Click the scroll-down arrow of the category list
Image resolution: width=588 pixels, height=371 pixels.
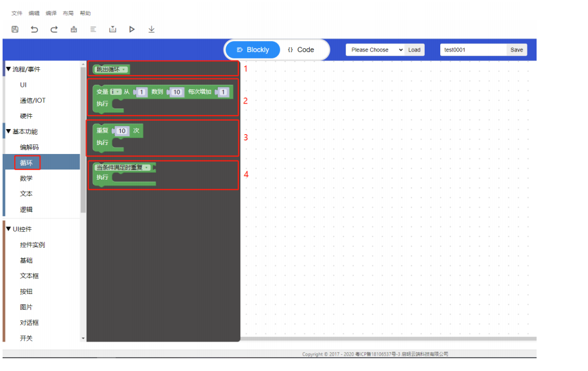click(x=84, y=338)
